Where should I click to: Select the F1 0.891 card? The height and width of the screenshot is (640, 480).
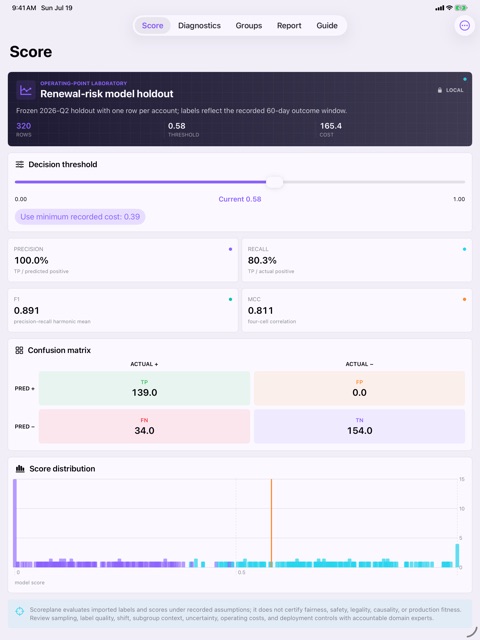(123, 310)
